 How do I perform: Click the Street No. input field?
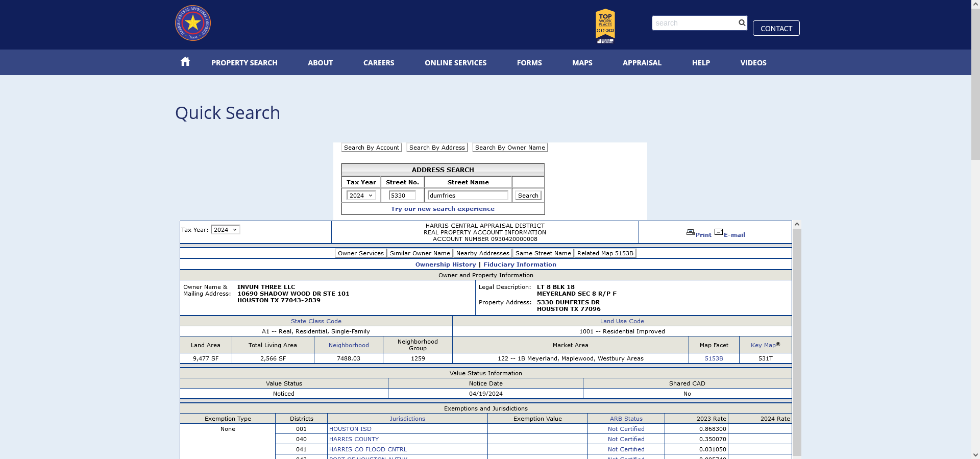tap(402, 196)
